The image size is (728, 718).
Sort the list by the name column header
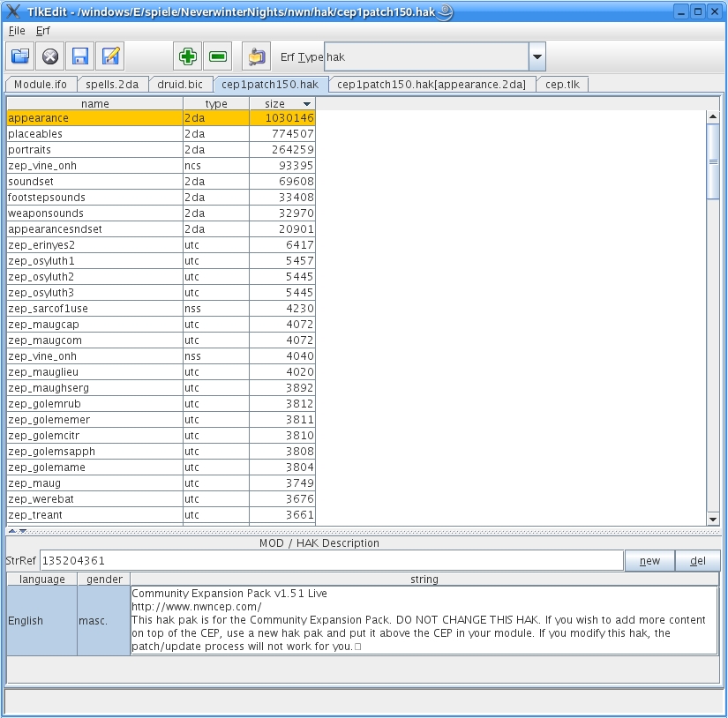tap(94, 104)
